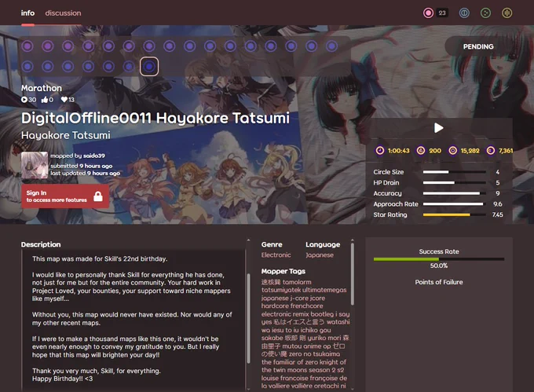Click the hardcore mapper tag

[275, 306]
